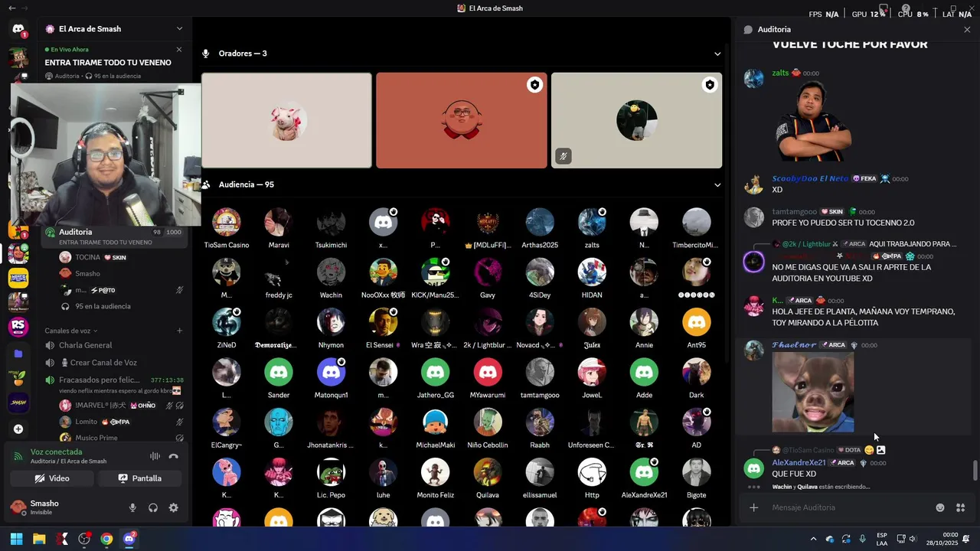Click Musico Prime user in channel
Screen dimensions: 980x551
(x=96, y=438)
